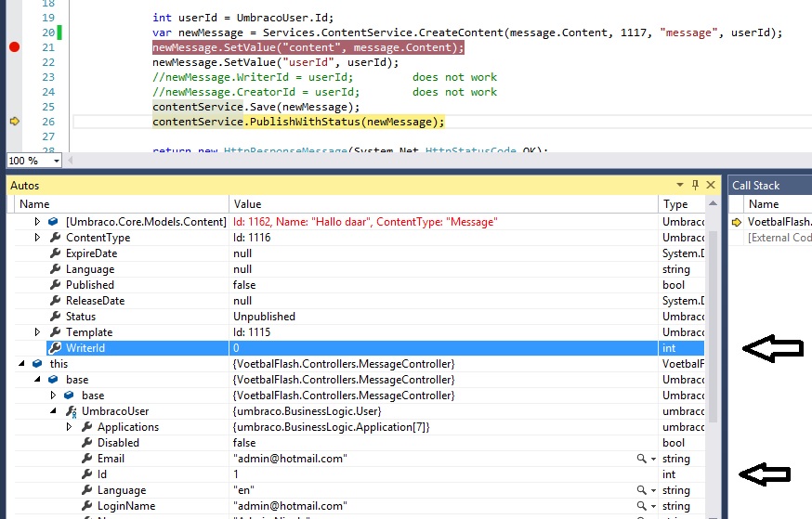Select the [External Code] call stack row
This screenshot has width=812, height=519.
[x=779, y=238]
